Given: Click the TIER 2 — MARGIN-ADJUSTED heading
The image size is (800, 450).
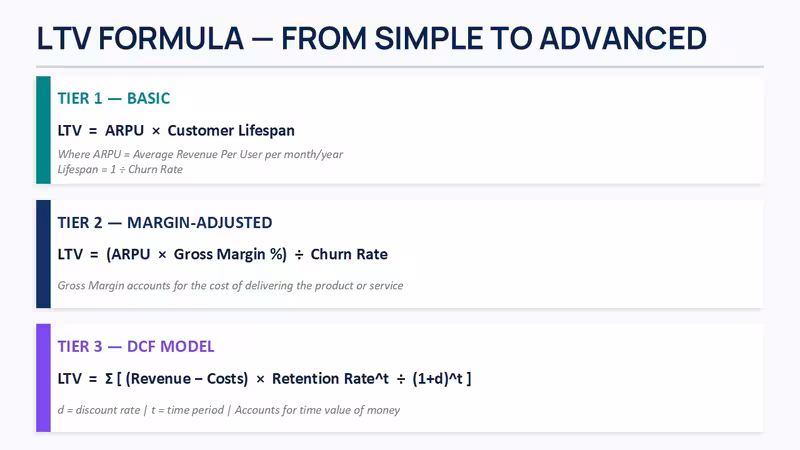Looking at the screenshot, I should click(x=165, y=222).
